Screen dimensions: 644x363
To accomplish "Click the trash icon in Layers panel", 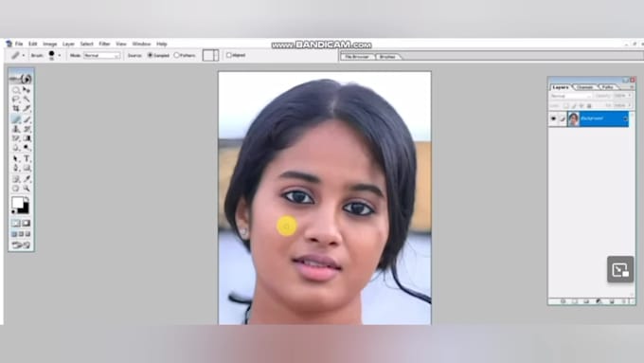I will pyautogui.click(x=625, y=301).
